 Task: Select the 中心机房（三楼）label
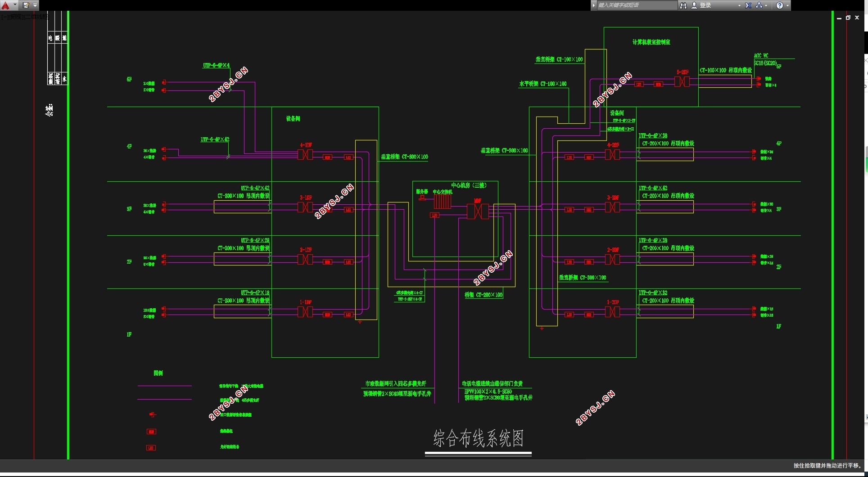tap(469, 185)
